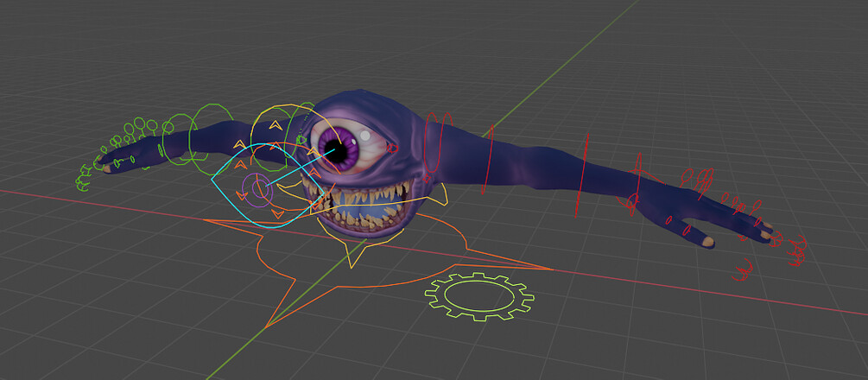Select the purple concentric circle eye target control
Screen dimensions: 868x380
click(x=258, y=189)
